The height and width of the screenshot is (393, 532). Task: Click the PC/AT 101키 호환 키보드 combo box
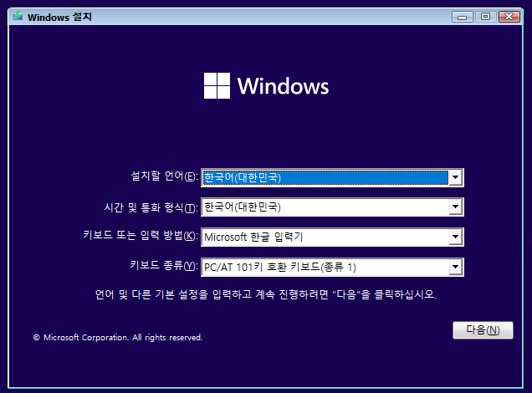tap(332, 267)
